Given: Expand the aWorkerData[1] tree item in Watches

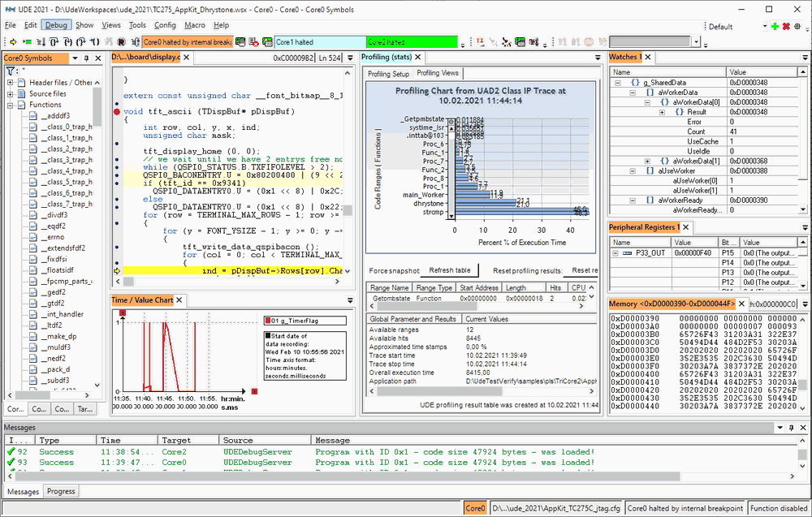Looking at the screenshot, I should click(x=647, y=160).
